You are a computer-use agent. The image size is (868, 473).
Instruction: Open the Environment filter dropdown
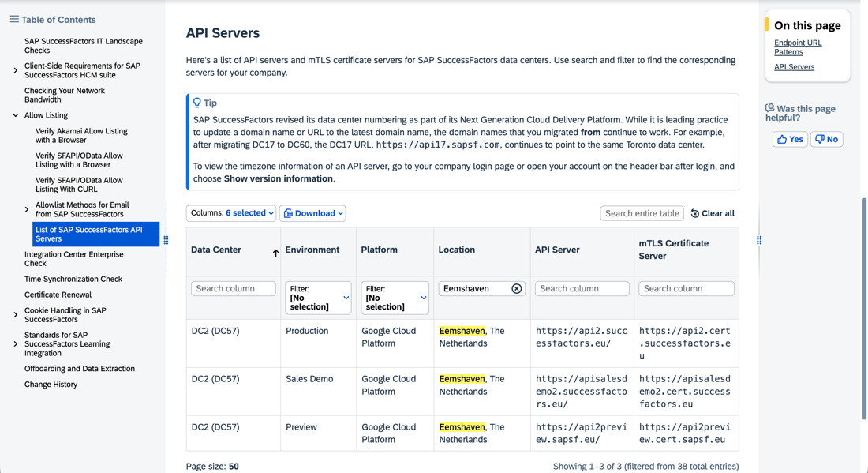coord(318,298)
